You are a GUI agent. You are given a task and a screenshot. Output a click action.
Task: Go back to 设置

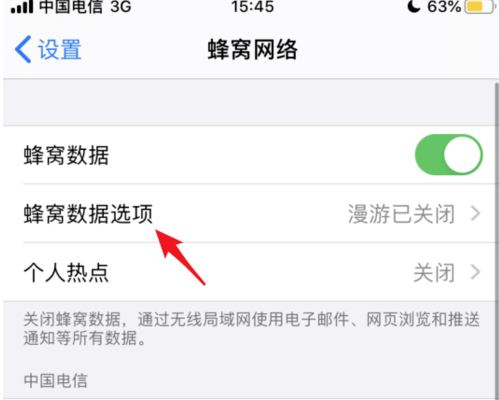click(x=48, y=49)
